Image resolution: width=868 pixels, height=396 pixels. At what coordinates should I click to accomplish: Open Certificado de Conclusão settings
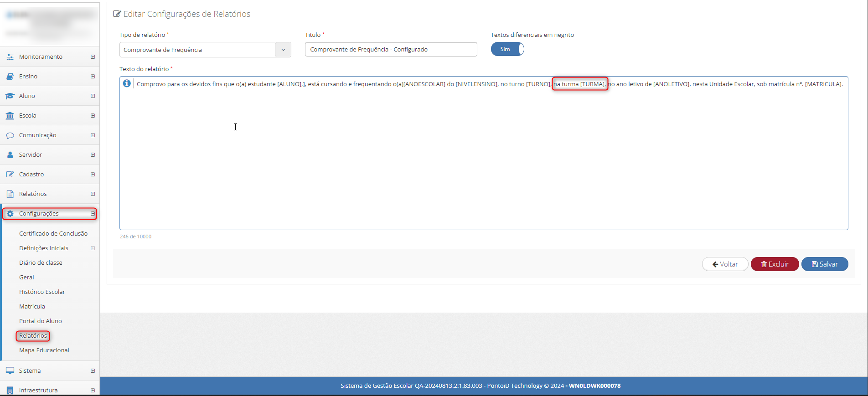click(53, 234)
